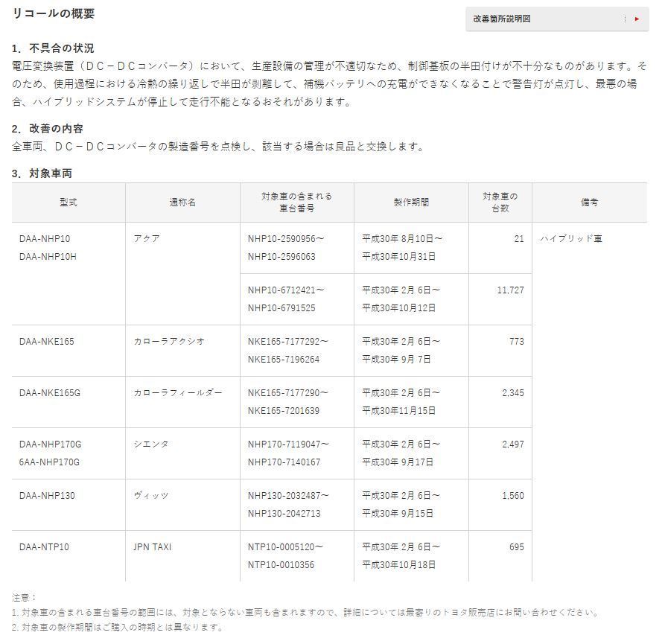Click the JPN TAXI name cell
Screen dimensions: 665x644
(x=152, y=546)
